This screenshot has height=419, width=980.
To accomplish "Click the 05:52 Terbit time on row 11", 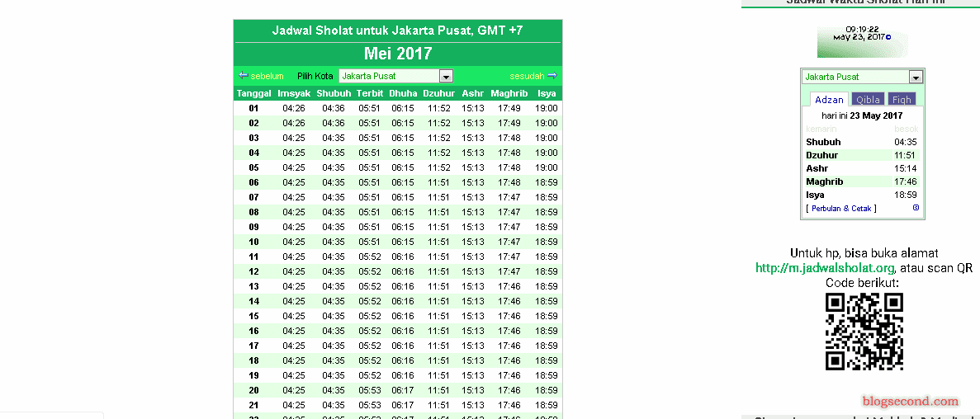I will tap(369, 257).
